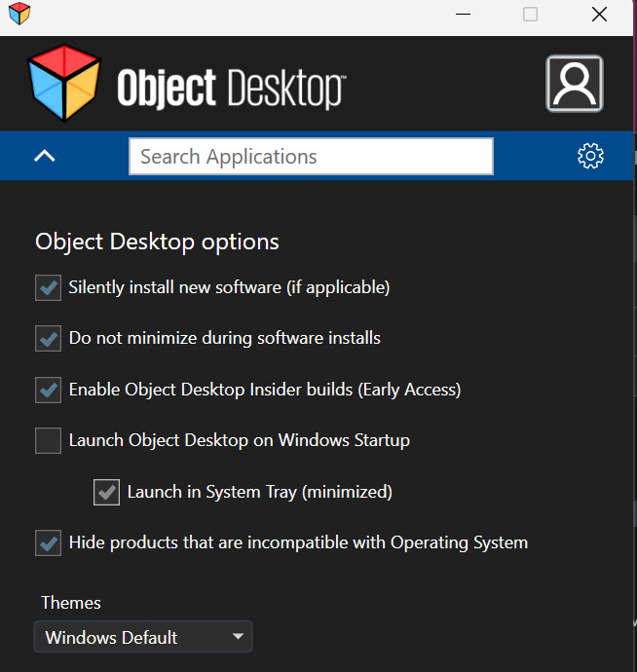This screenshot has width=637, height=672.
Task: Click the Object Desktop options heading
Action: (158, 243)
